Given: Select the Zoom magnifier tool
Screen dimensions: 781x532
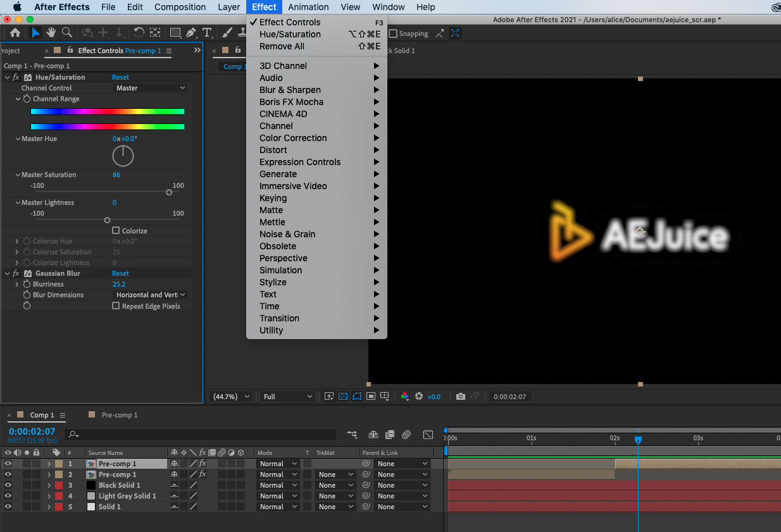Looking at the screenshot, I should click(x=66, y=33).
